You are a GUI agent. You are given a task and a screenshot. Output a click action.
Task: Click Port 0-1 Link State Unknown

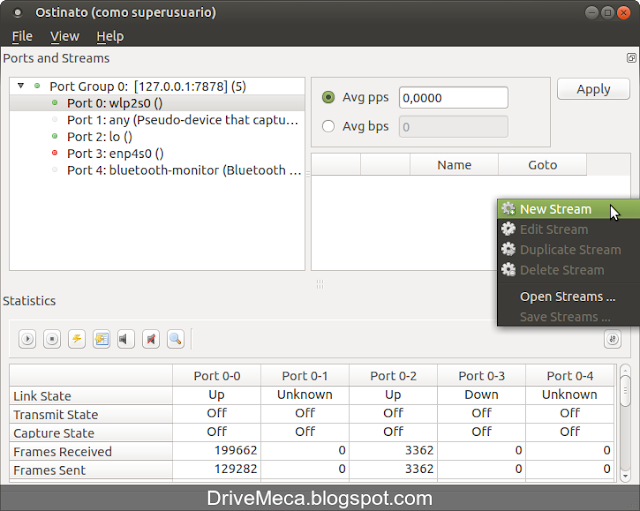(x=305, y=395)
